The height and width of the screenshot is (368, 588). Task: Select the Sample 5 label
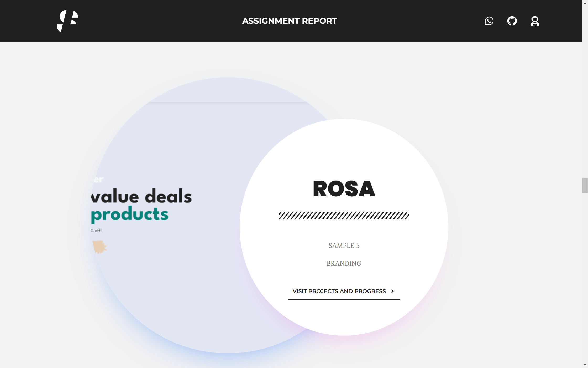[344, 246]
